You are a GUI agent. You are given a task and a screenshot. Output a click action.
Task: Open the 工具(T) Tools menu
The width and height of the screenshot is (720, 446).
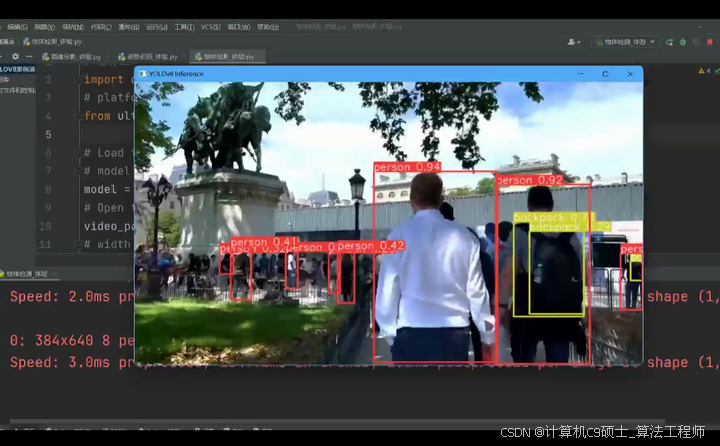[x=184, y=27]
